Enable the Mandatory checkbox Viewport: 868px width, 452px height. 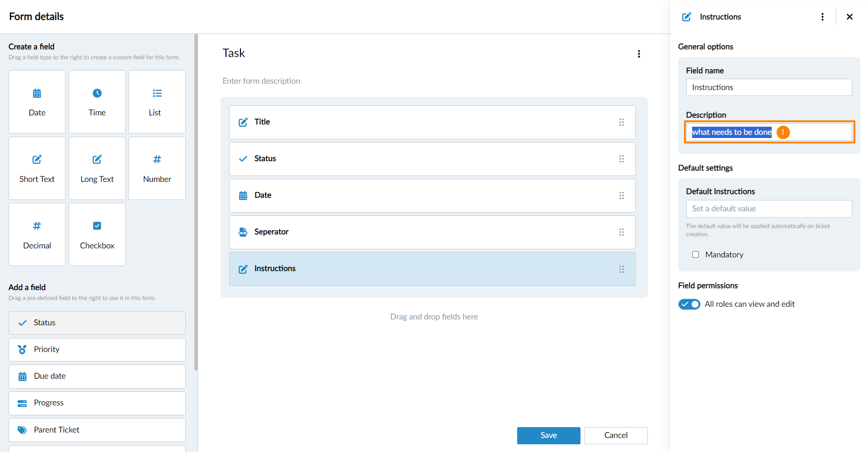tap(695, 255)
